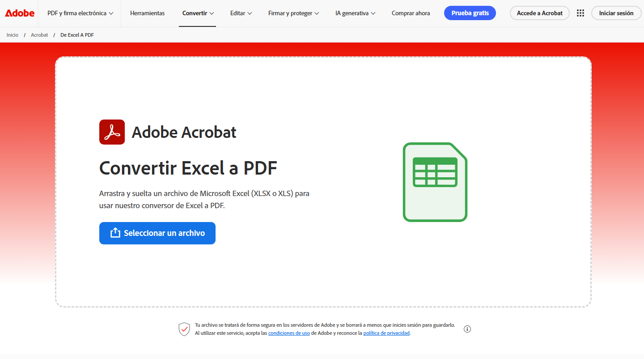Click Accede a Acrobat button
Image resolution: width=644 pixels, height=359 pixels.
539,13
